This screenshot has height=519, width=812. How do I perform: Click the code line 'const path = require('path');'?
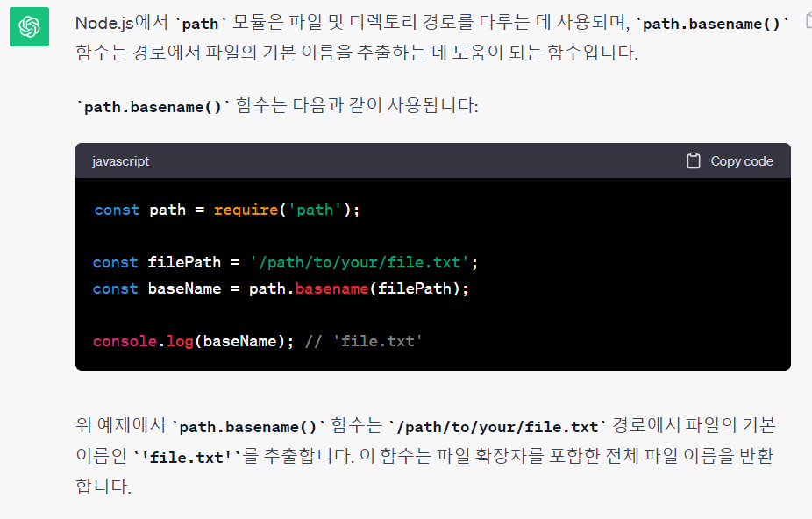[x=227, y=210]
